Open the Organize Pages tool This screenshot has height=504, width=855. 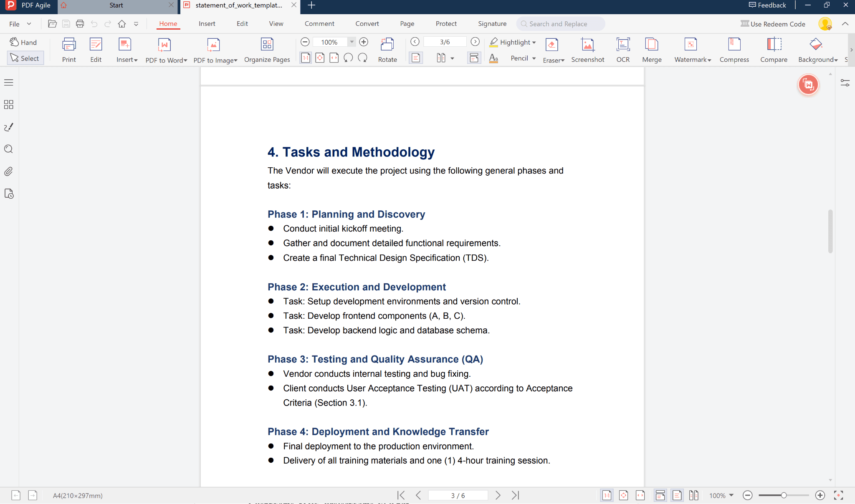[x=267, y=45]
